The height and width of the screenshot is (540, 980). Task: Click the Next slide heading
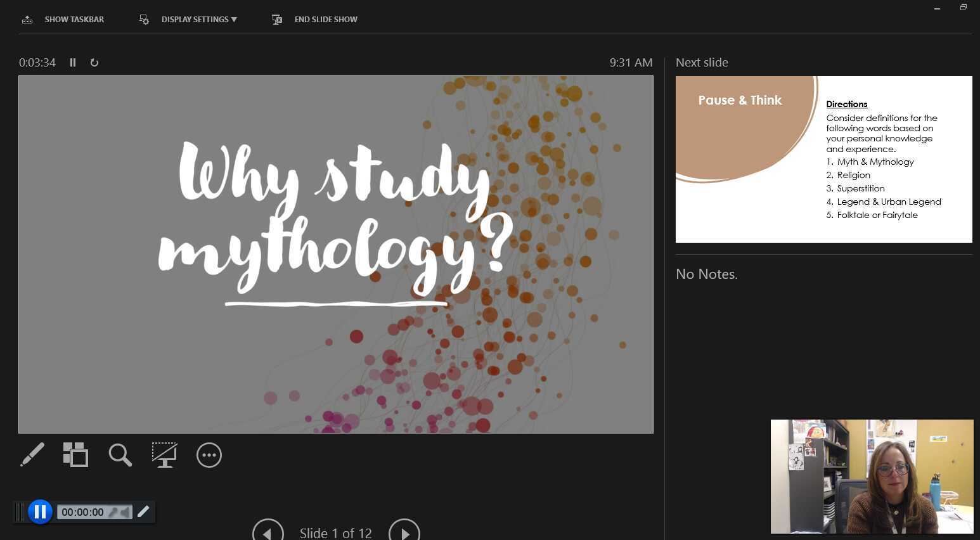[702, 62]
